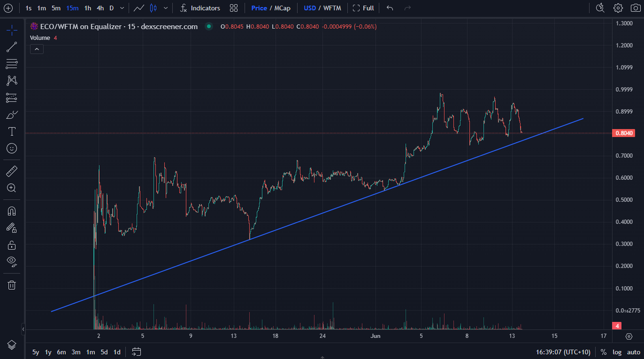Set interval to D daily
The width and height of the screenshot is (644, 359).
pos(112,8)
